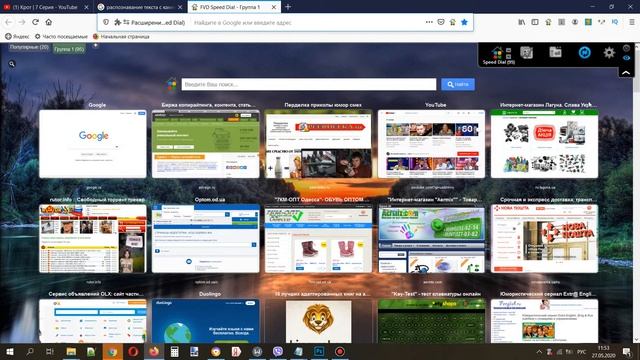Toggle the FVD eye visibility icon
Viewport: 640px width, 360px height.
click(626, 58)
